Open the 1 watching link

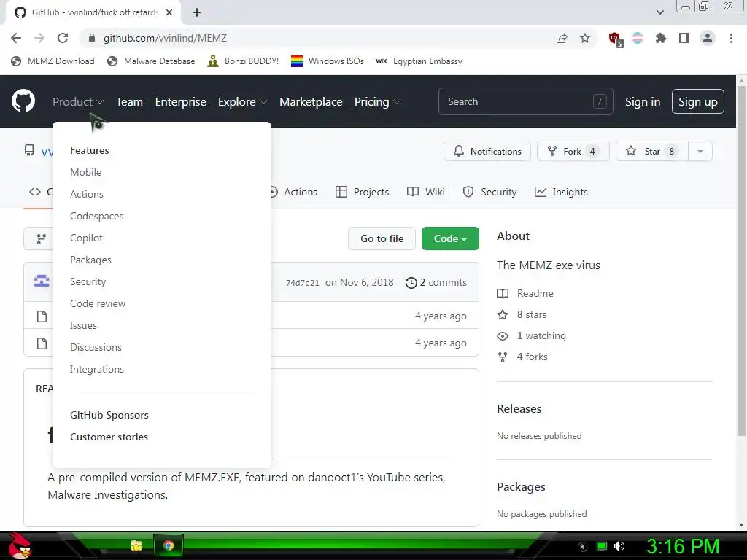pos(532,335)
